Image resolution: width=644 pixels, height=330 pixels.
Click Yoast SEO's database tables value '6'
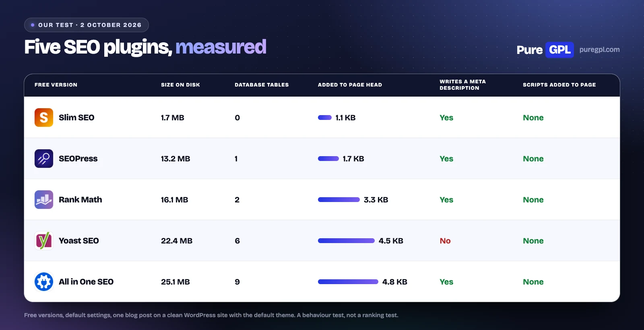pyautogui.click(x=237, y=241)
